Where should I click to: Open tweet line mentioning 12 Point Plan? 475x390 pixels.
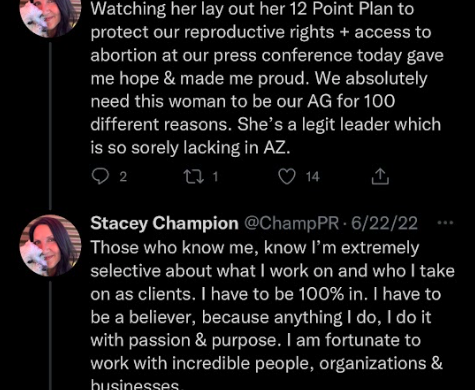pyautogui.click(x=252, y=9)
